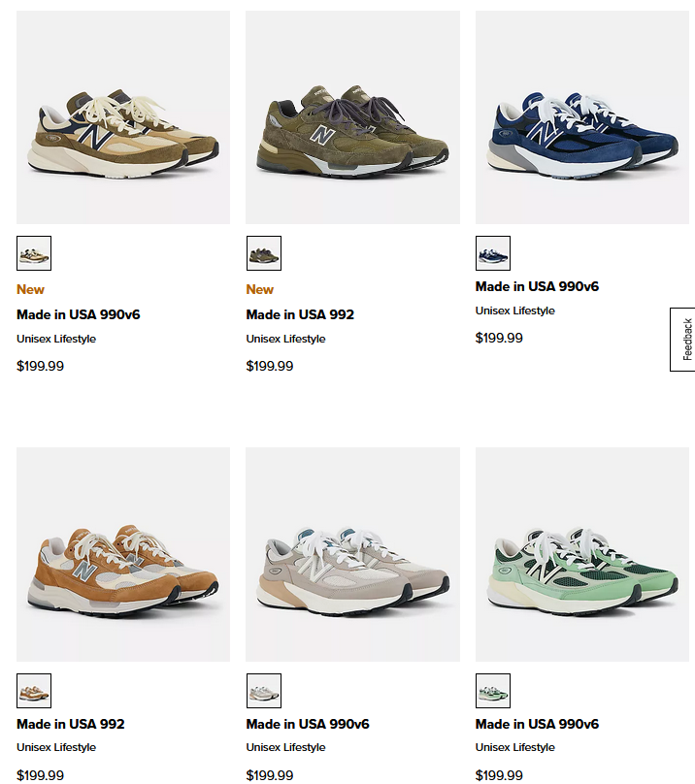Select the grey 990v6 color swatch
This screenshot has width=695, height=784.
point(264,691)
